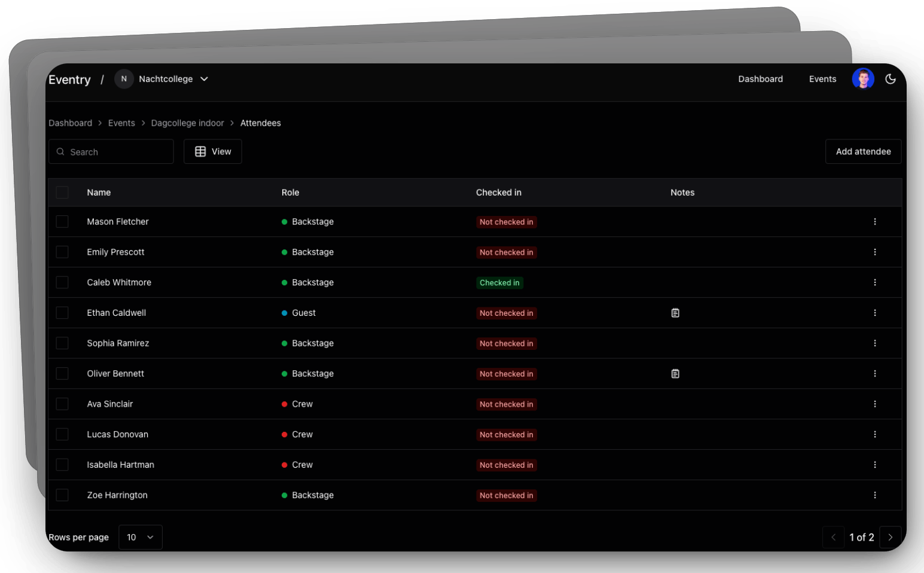
Task: Open the actions menu for Isabella Hartman
Action: (875, 464)
